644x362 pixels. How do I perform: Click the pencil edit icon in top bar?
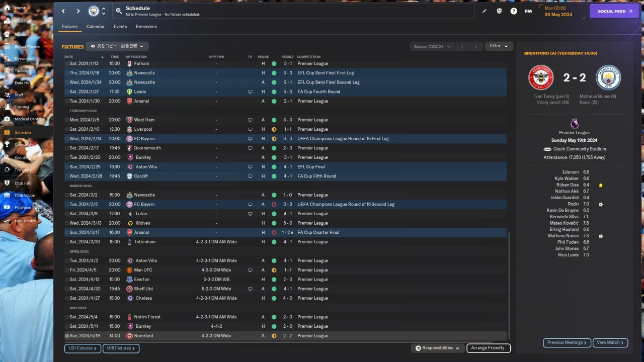coord(485,11)
